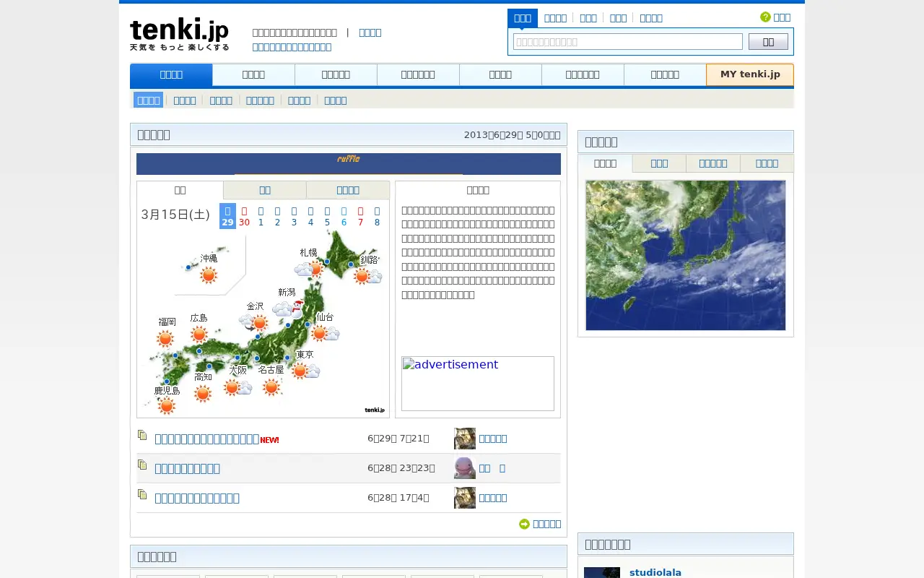
Task: Click the weather icon under 大阪
Action: [237, 388]
